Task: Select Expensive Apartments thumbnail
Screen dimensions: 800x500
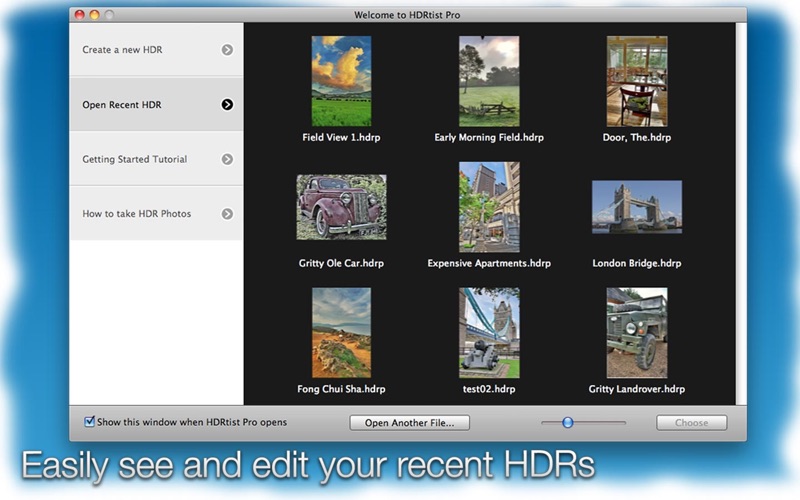Action: (x=489, y=207)
